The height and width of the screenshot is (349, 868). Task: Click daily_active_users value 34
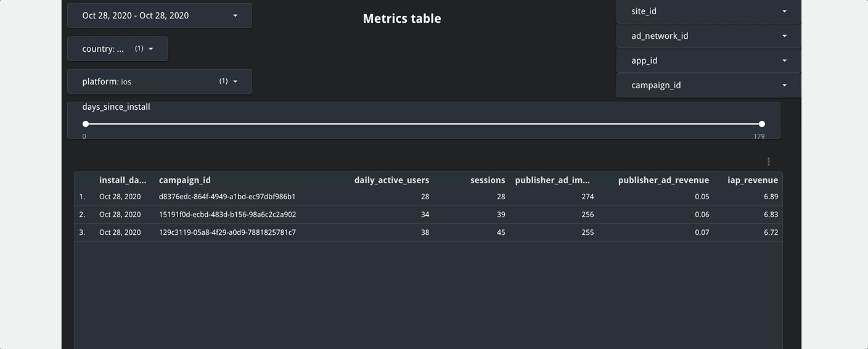(x=424, y=215)
